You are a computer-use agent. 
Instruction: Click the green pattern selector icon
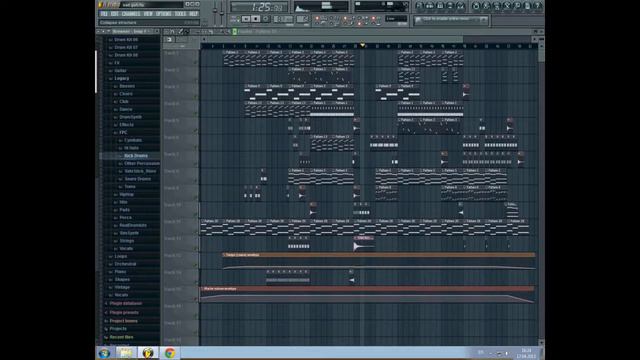pos(234,31)
